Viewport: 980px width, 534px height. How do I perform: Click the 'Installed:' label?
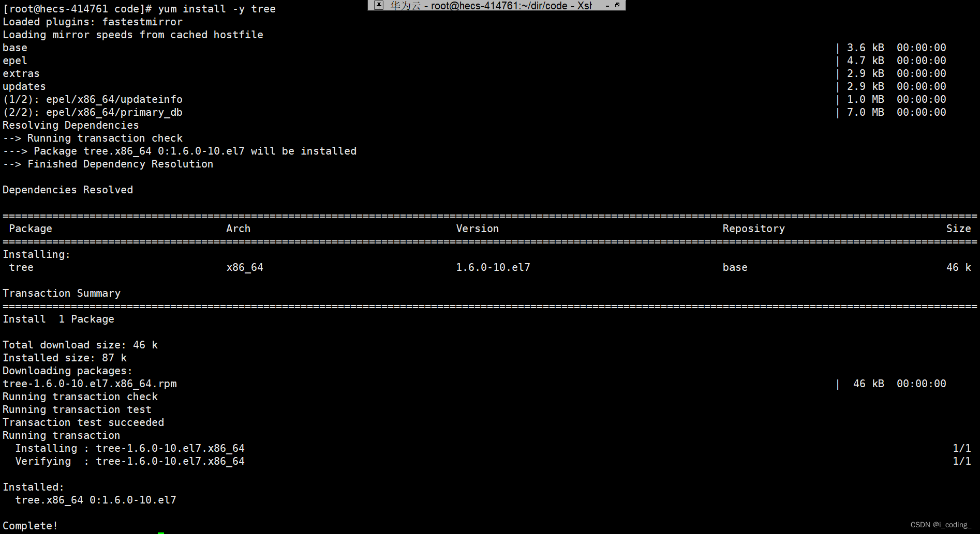[34, 487]
